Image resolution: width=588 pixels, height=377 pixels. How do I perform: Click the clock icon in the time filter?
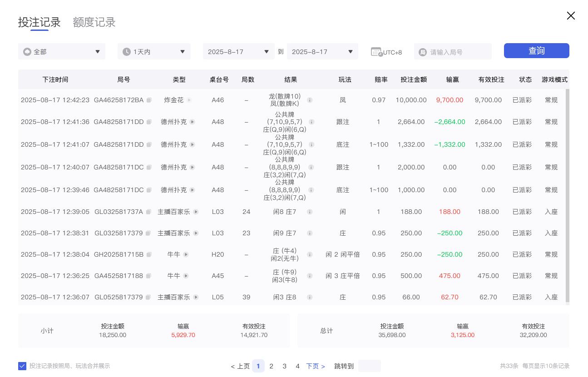point(127,51)
